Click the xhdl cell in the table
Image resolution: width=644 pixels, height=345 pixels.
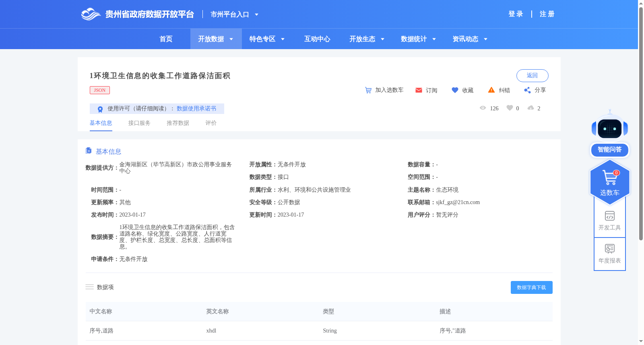pos(211,331)
